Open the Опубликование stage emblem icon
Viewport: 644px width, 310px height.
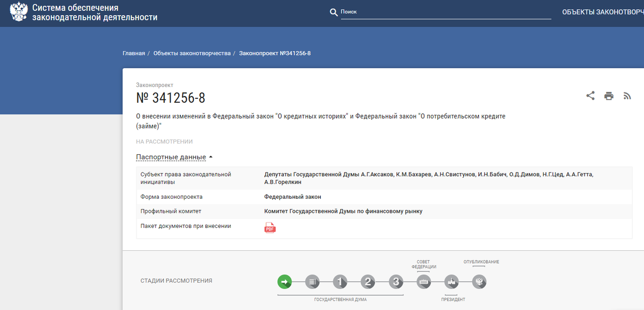coord(479,281)
